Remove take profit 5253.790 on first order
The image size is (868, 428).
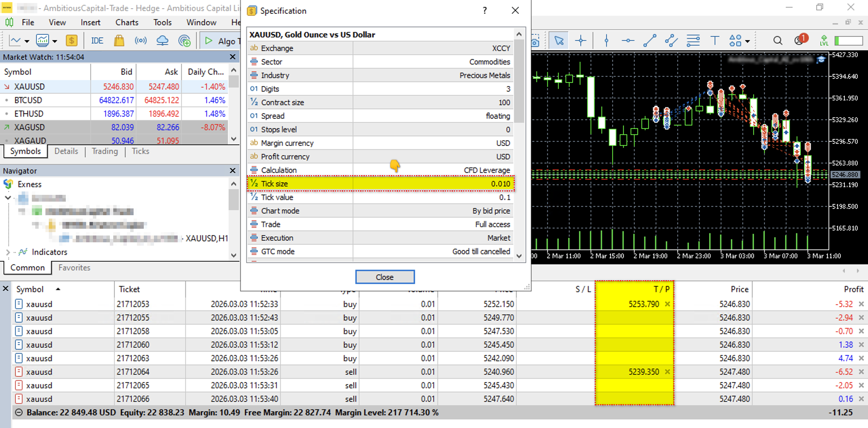click(667, 304)
